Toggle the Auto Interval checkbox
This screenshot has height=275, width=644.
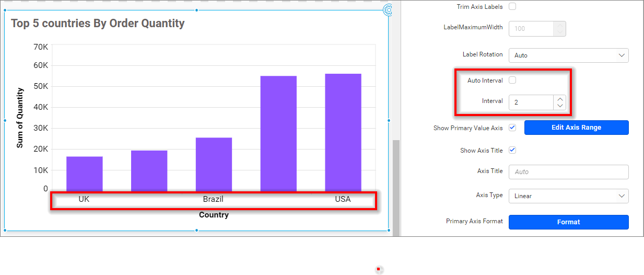512,81
